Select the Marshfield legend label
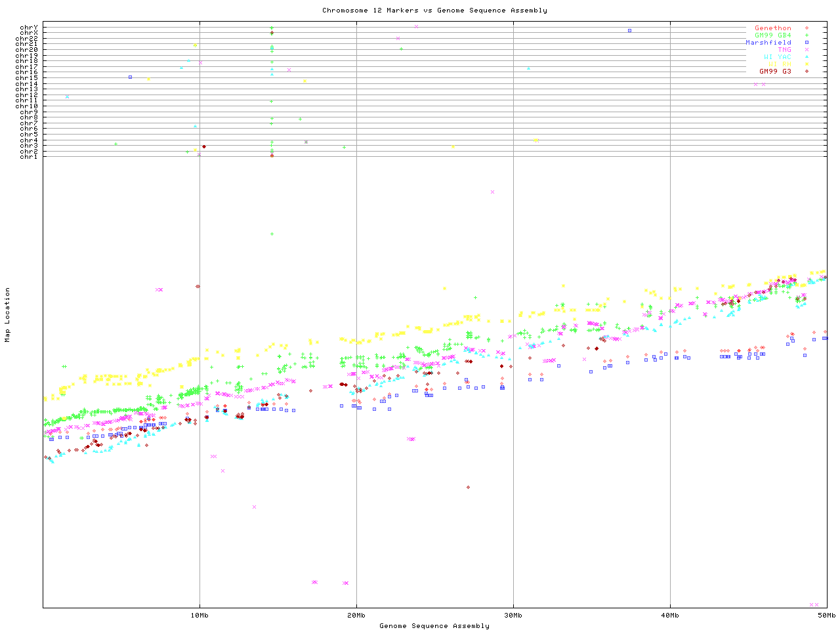 (768, 43)
